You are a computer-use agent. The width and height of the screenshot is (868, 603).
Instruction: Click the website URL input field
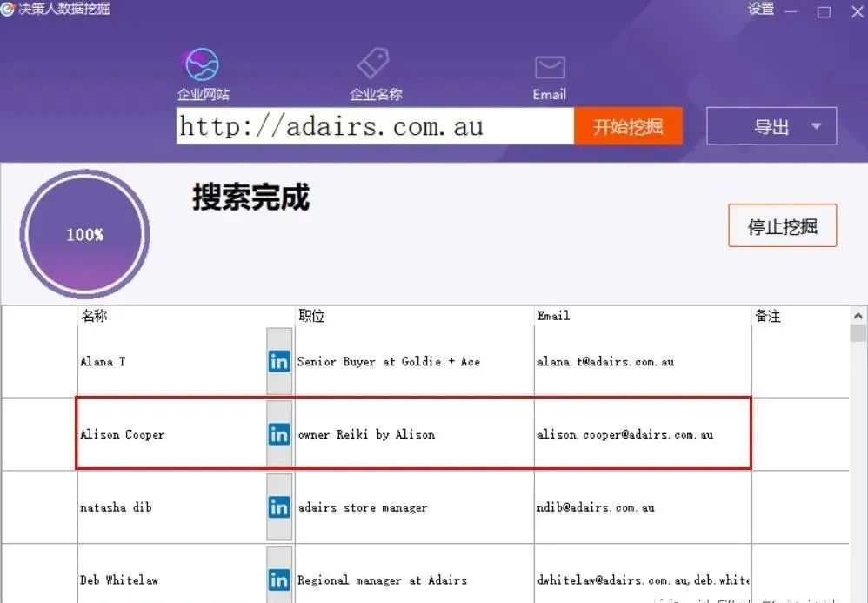(x=376, y=126)
